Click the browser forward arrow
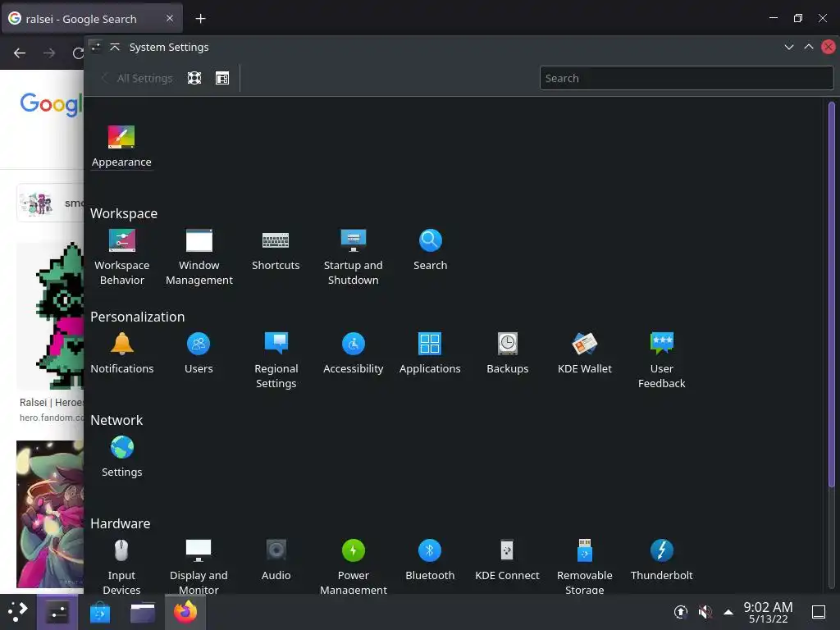 49,52
